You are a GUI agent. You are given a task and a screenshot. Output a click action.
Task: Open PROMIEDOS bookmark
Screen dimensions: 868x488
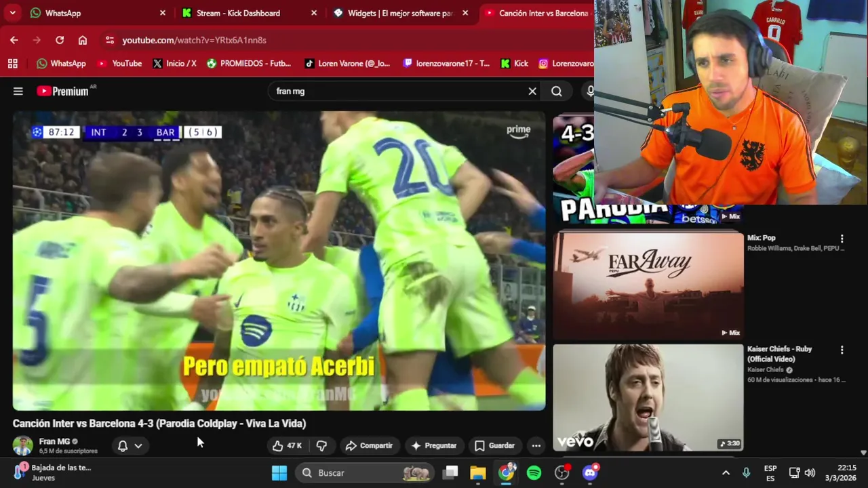[x=249, y=63]
